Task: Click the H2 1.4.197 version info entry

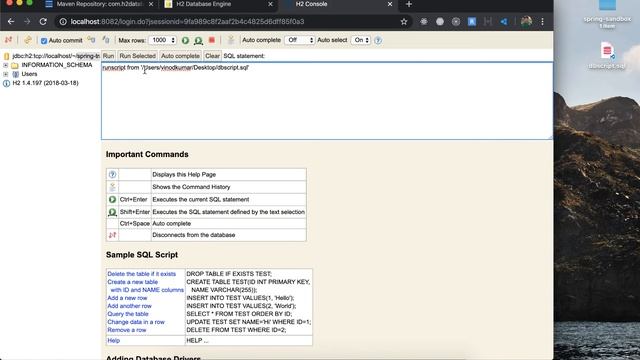Action: pyautogui.click(x=45, y=83)
